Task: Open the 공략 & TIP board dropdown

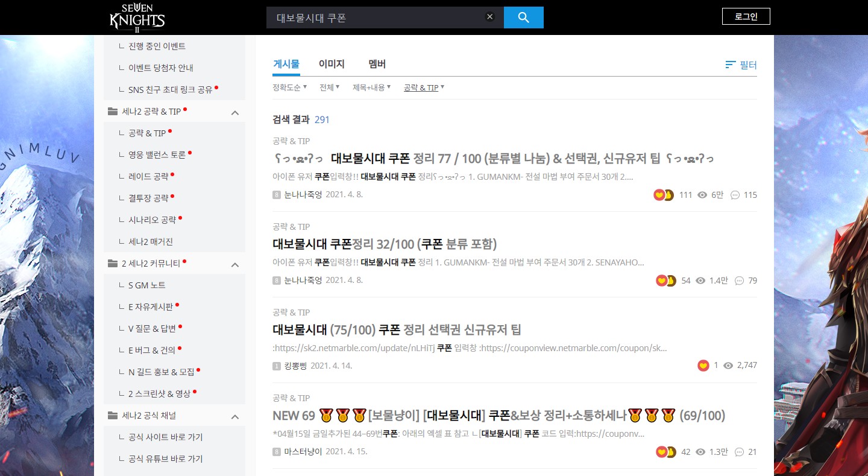Action: pos(424,87)
